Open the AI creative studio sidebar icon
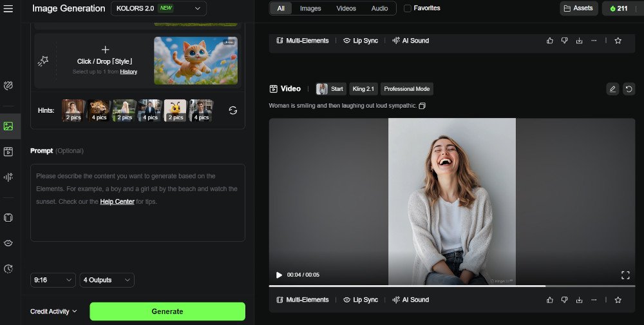Image resolution: width=644 pixels, height=325 pixels. pos(8,86)
